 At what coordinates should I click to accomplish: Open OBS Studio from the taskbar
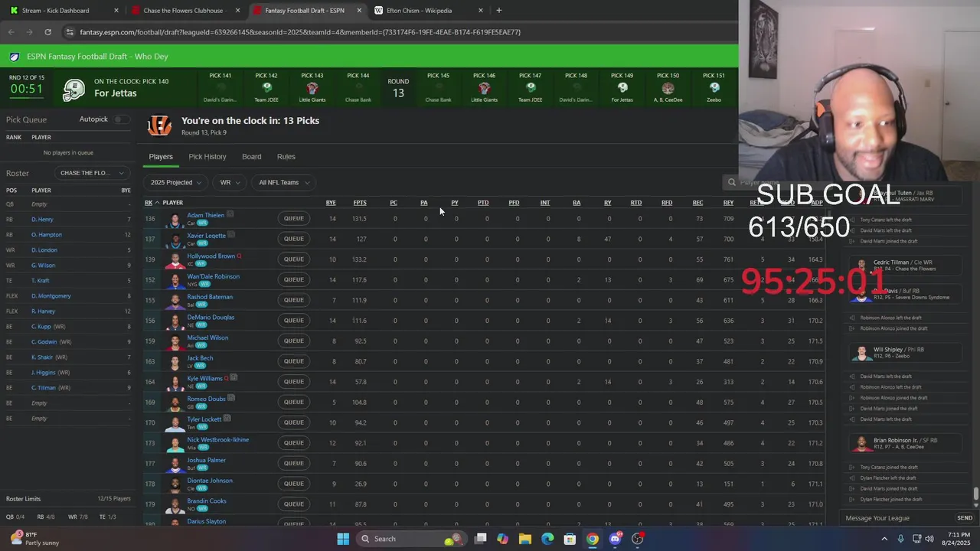637,539
